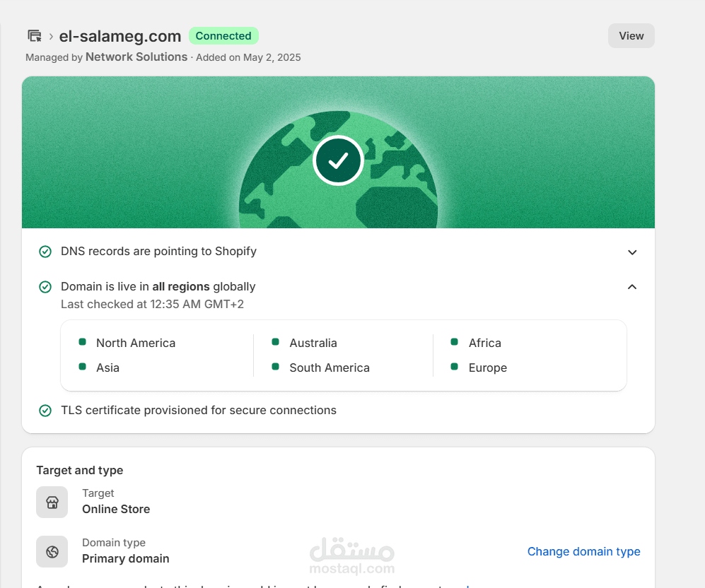Click 'Added on May 2, 2025' text
The height and width of the screenshot is (588, 705).
[248, 57]
